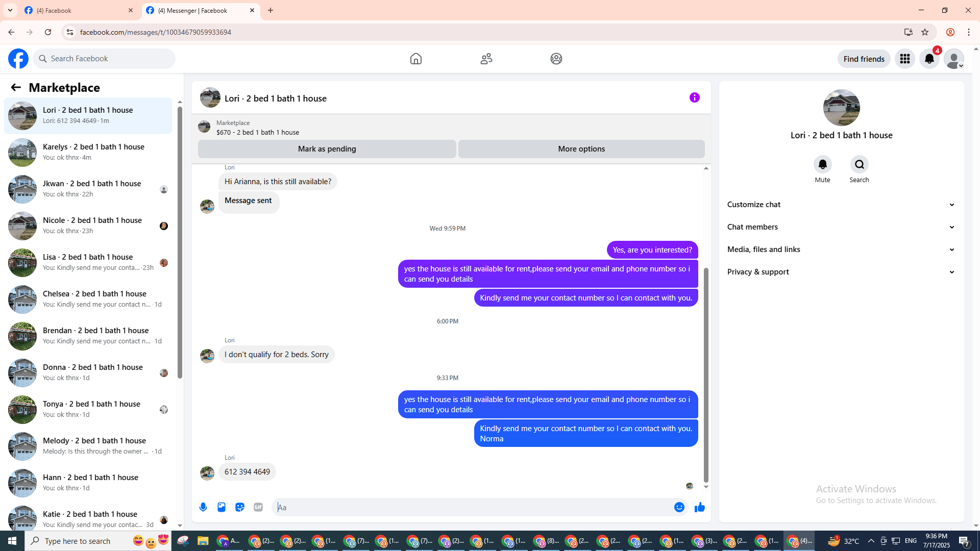Click the Search Facebook field
The height and width of the screenshot is (551, 980).
(105, 59)
